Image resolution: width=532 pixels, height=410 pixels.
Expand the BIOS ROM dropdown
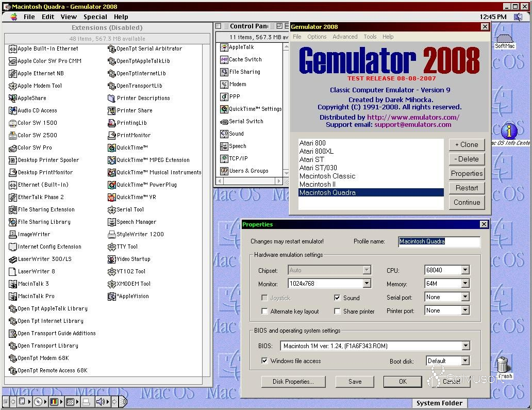pos(465,346)
